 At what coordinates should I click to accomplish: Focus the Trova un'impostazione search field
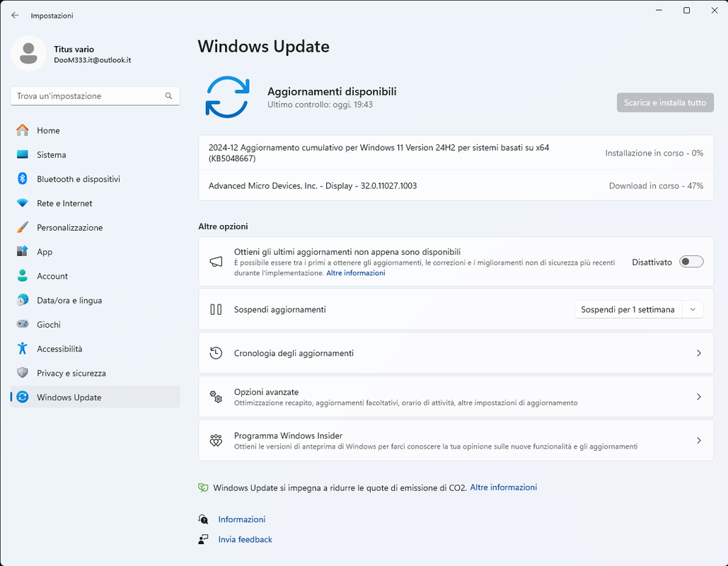(x=95, y=96)
